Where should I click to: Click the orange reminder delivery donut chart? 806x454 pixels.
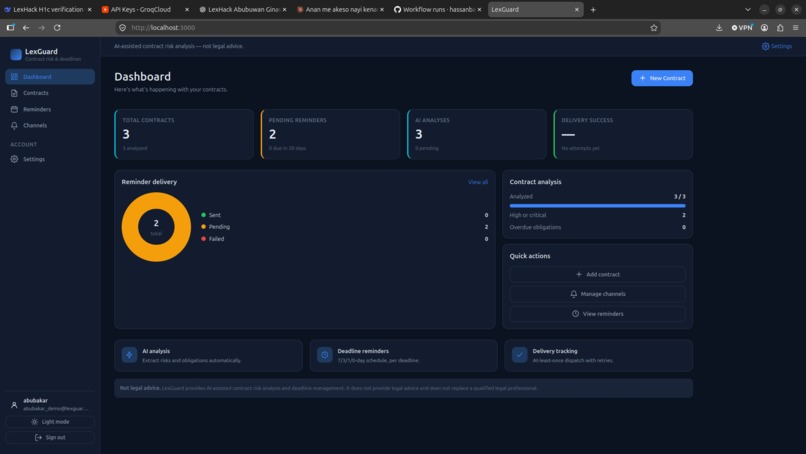(156, 227)
